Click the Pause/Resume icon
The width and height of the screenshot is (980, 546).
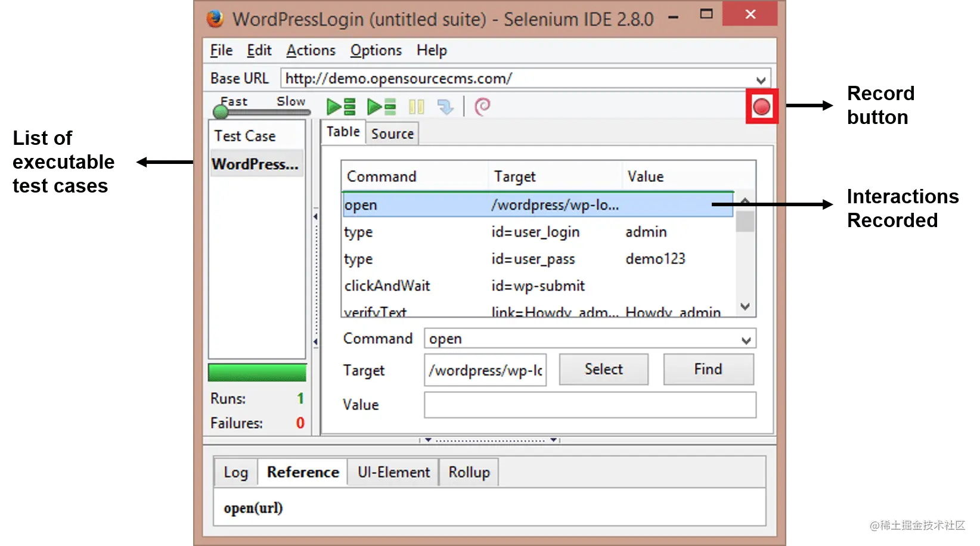click(416, 107)
